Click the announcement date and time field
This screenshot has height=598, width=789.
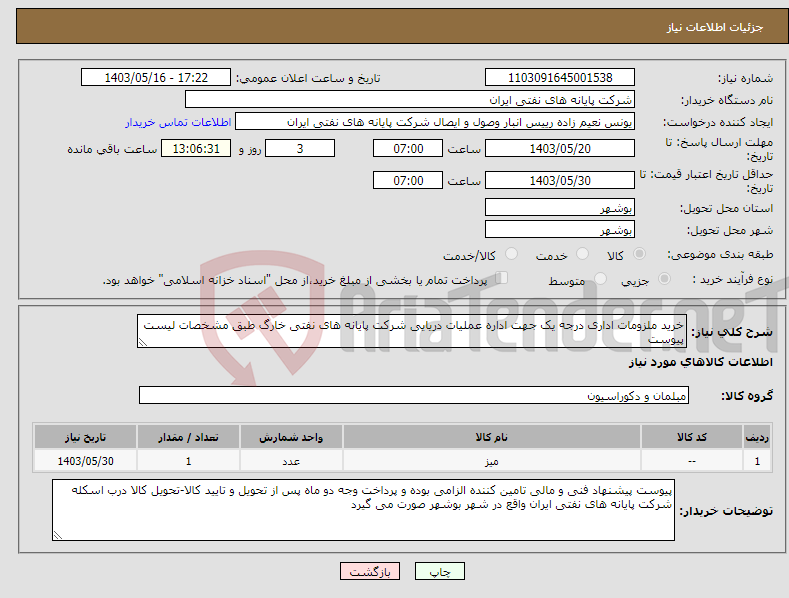156,78
